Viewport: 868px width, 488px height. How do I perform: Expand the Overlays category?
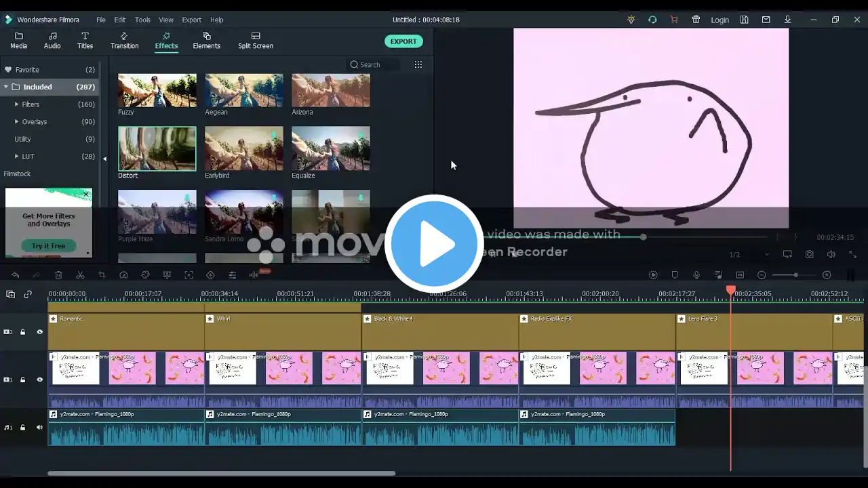[x=17, y=122]
